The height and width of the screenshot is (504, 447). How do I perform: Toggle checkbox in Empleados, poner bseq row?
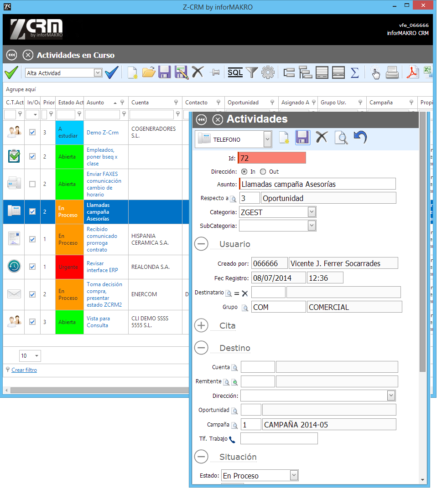tap(32, 156)
